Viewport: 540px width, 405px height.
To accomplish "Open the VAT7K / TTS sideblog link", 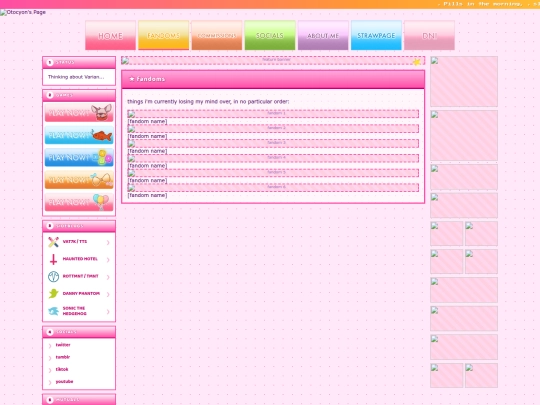I will pyautogui.click(x=75, y=242).
